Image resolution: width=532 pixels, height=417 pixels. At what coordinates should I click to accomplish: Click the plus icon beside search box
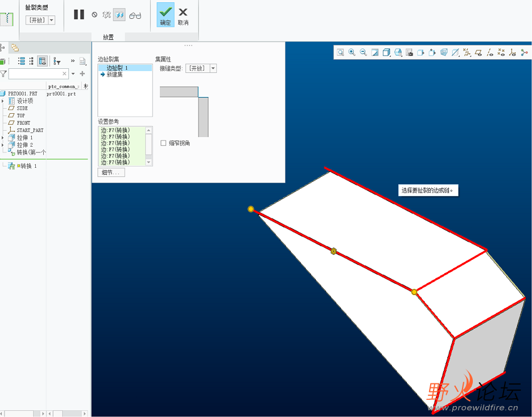pos(83,74)
